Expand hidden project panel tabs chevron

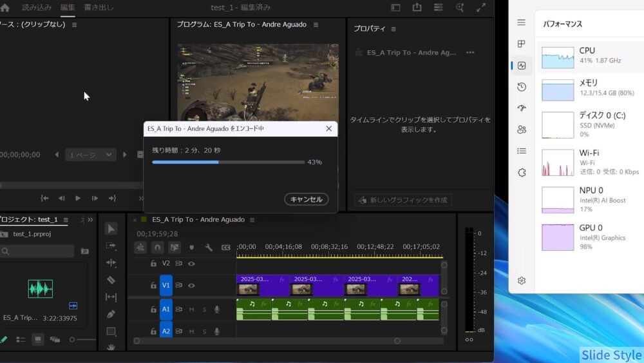tap(90, 220)
